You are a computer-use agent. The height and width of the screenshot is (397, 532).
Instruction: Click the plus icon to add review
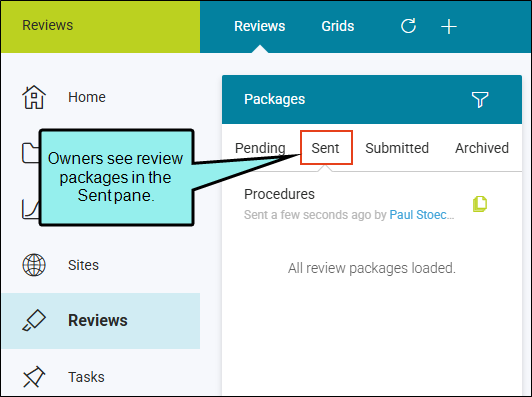point(449,26)
